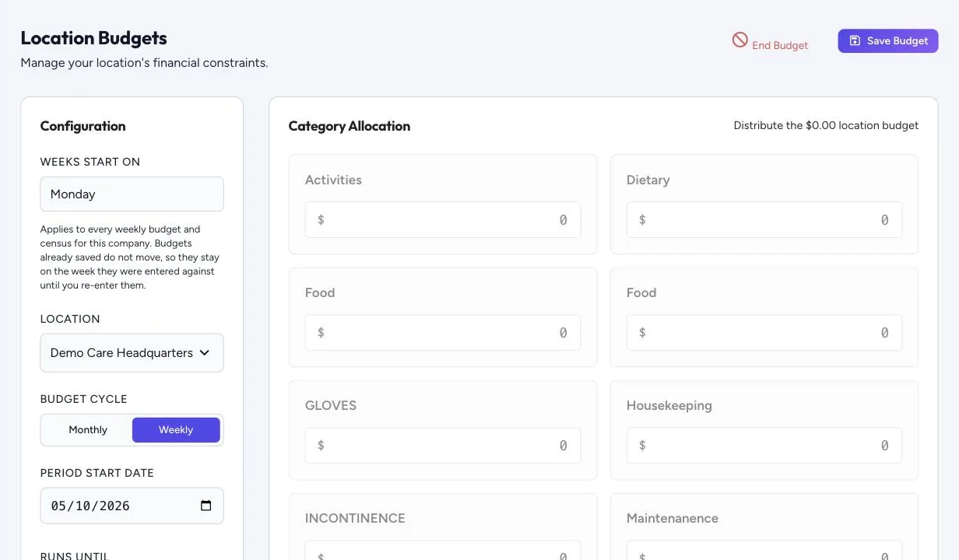
Task: Click the Housekeeping category label
Action: 669,405
